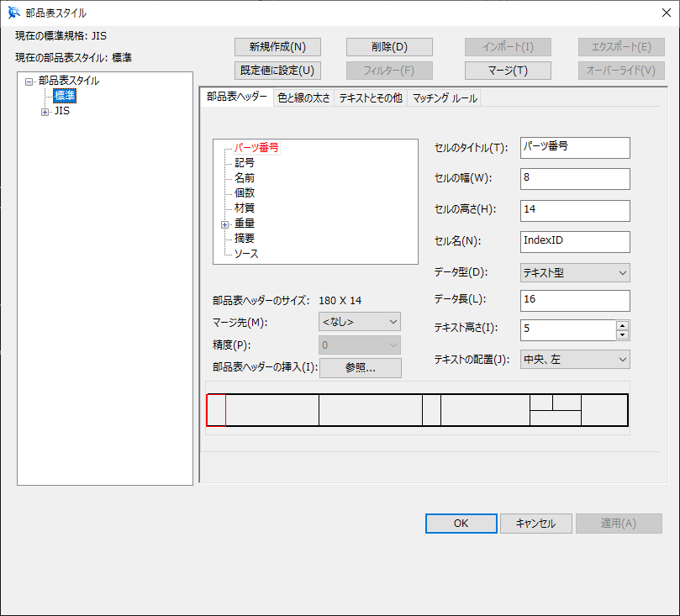Select the 材質 field in the list
Screen dimensions: 680x616
pyautogui.click(x=245, y=208)
